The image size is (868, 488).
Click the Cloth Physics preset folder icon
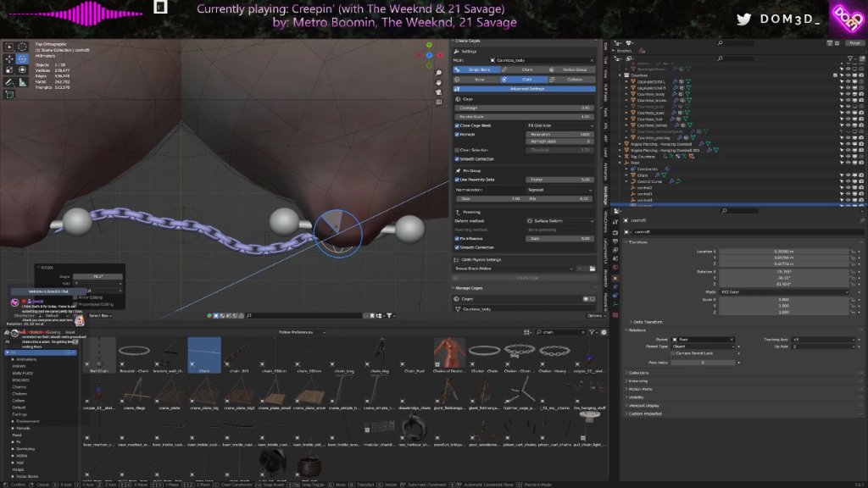(592, 269)
